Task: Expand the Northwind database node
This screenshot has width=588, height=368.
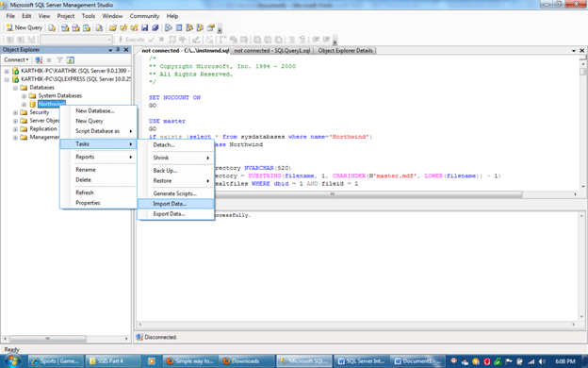Action: pos(24,105)
